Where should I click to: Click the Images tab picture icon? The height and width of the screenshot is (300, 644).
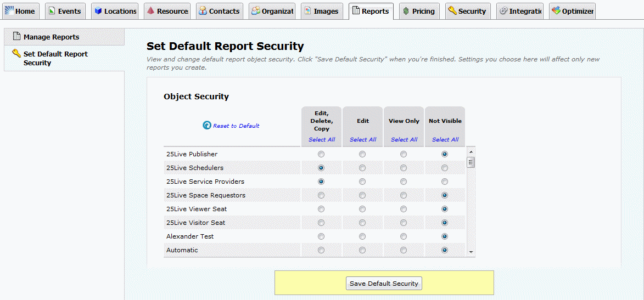[x=307, y=11]
